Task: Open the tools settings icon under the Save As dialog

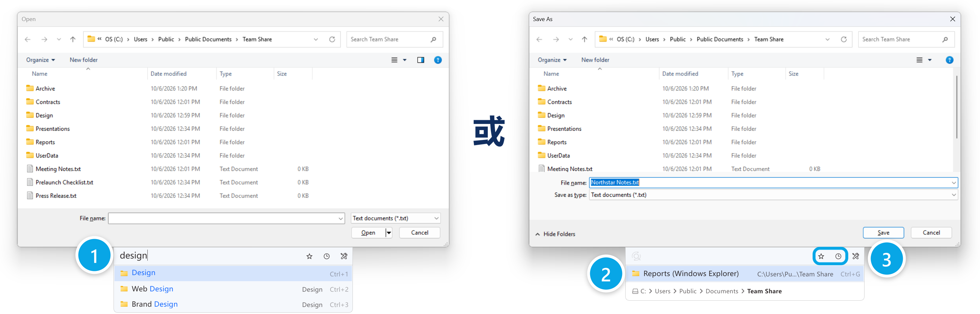Action: tap(856, 256)
